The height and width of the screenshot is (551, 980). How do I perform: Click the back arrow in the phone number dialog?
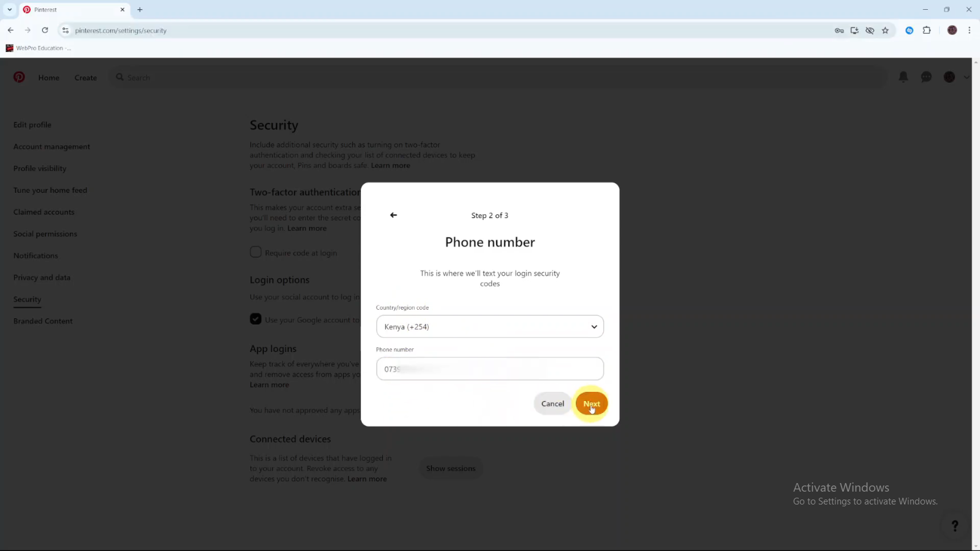coord(393,215)
